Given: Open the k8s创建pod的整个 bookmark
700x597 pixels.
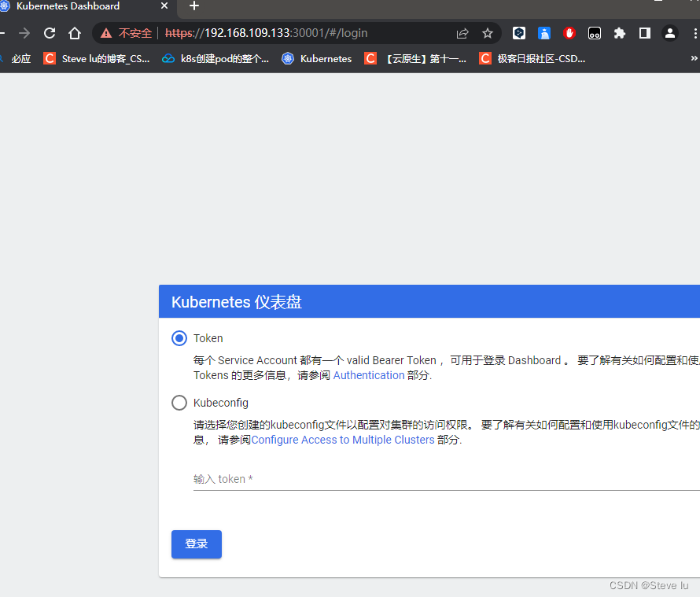Looking at the screenshot, I should (216, 58).
